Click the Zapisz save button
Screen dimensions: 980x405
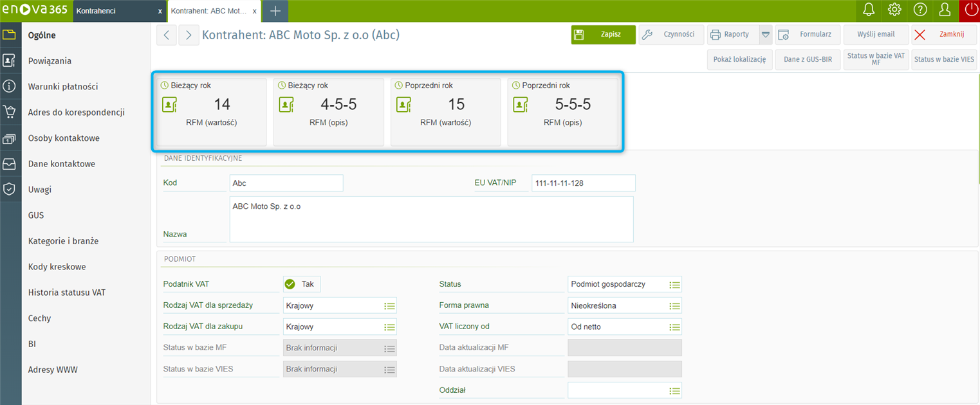pyautogui.click(x=603, y=35)
